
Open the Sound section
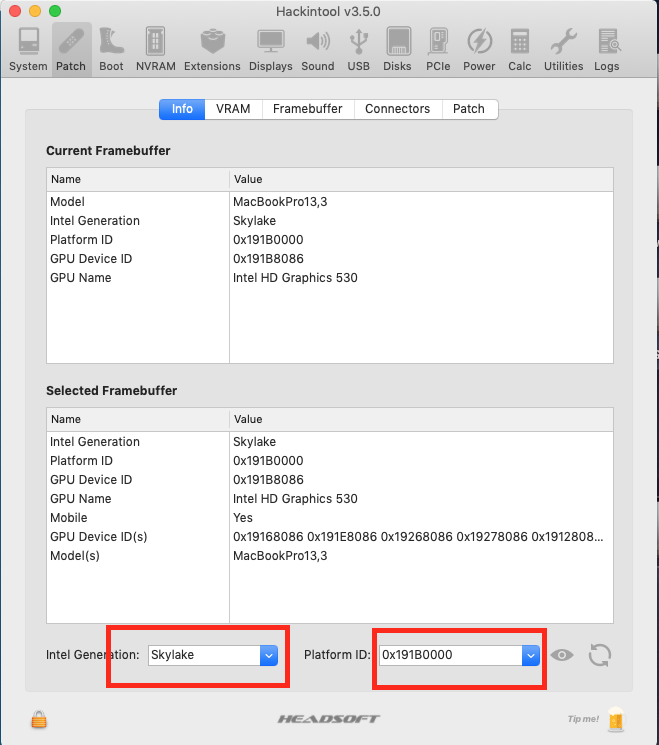pyautogui.click(x=318, y=50)
